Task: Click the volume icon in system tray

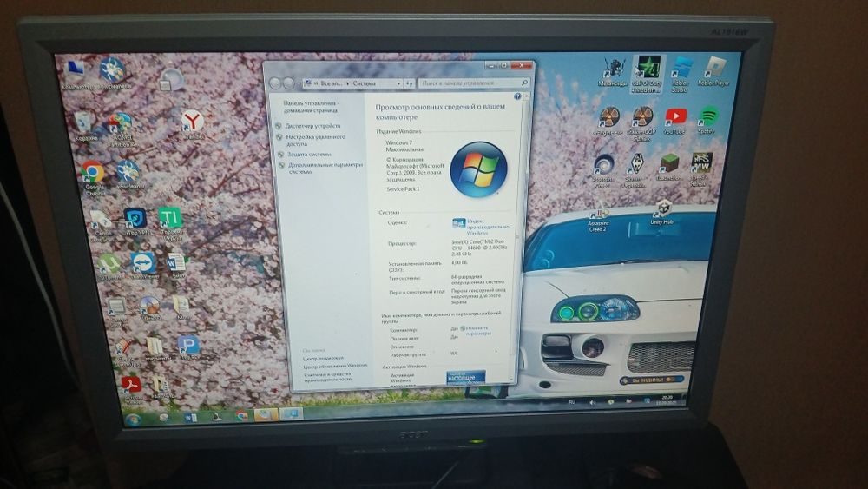Action: click(592, 403)
